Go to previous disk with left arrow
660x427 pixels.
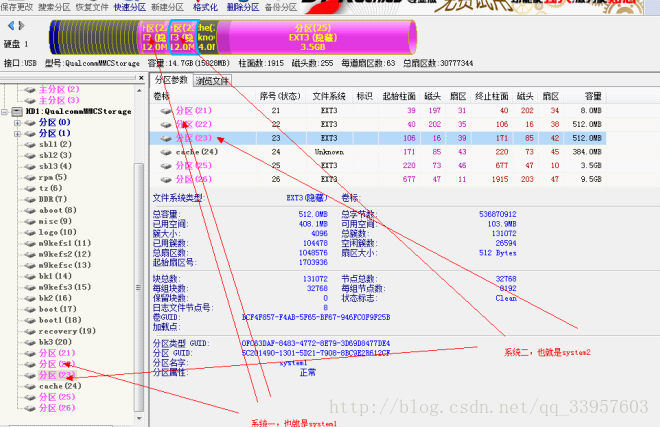click(x=11, y=26)
